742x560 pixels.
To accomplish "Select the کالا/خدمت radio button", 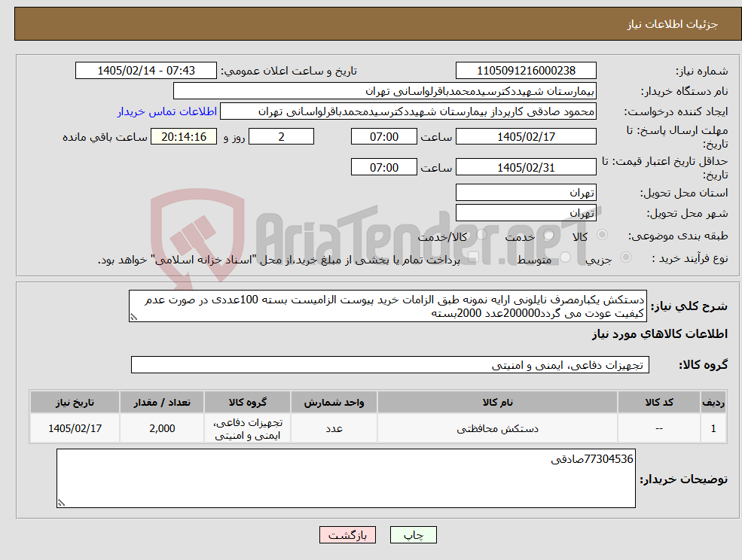I will tap(481, 235).
